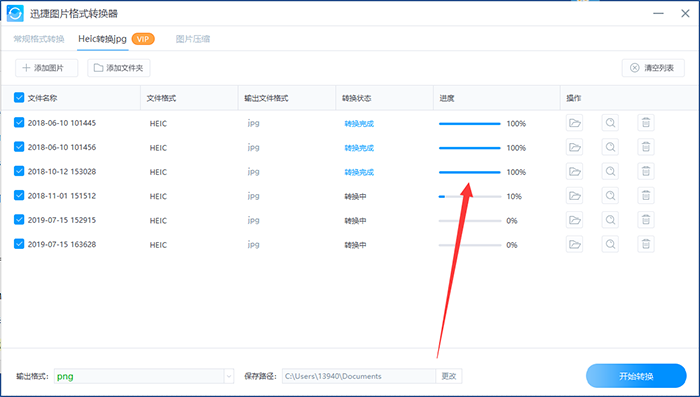
Task: Click 清空列表 button
Action: [653, 68]
